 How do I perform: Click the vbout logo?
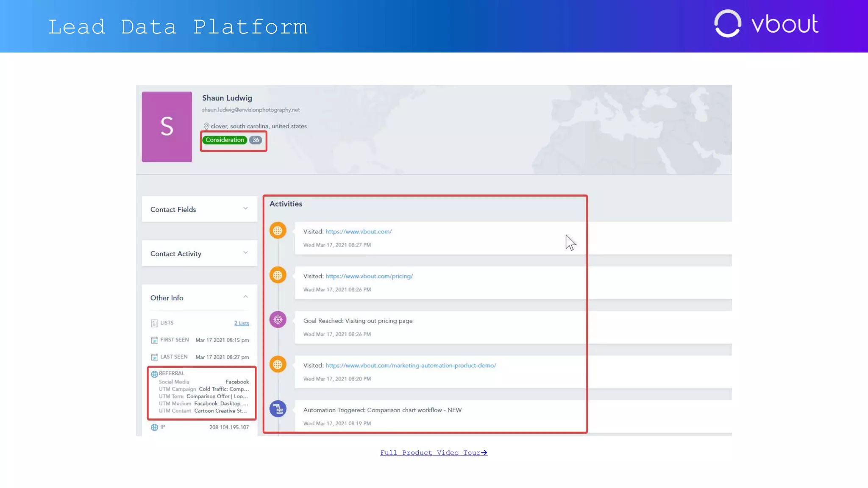(x=766, y=24)
